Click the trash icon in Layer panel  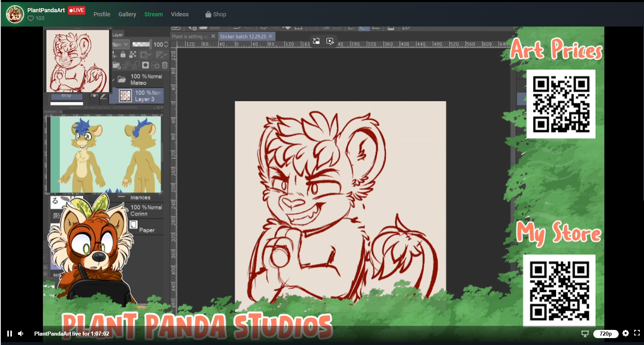165,65
